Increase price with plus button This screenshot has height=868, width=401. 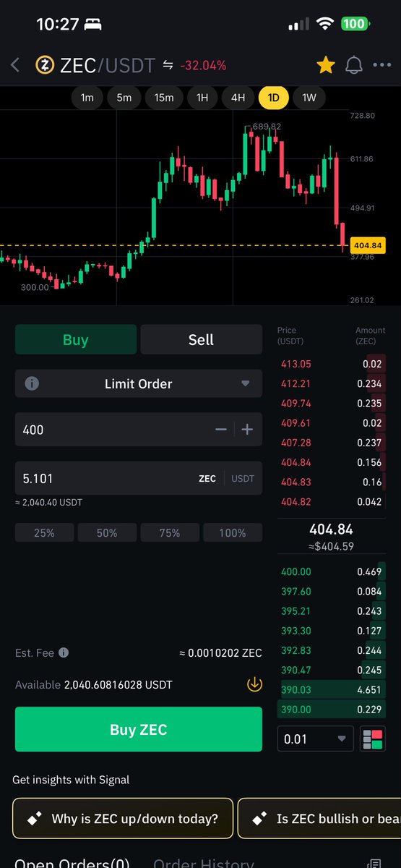click(x=247, y=430)
